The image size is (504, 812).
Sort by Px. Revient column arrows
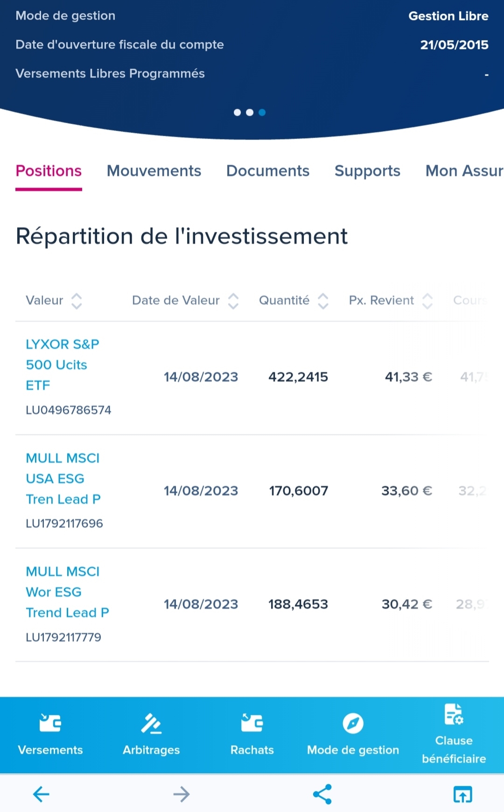pos(427,301)
